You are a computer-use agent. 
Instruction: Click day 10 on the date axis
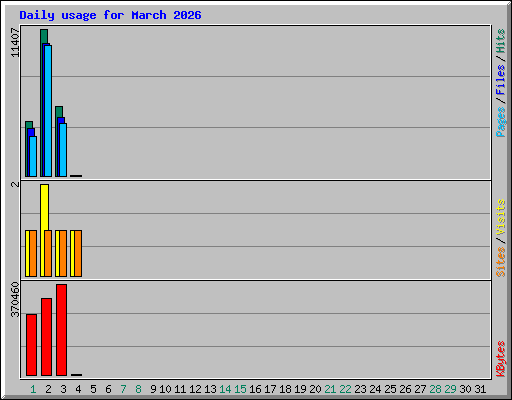pyautogui.click(x=165, y=389)
